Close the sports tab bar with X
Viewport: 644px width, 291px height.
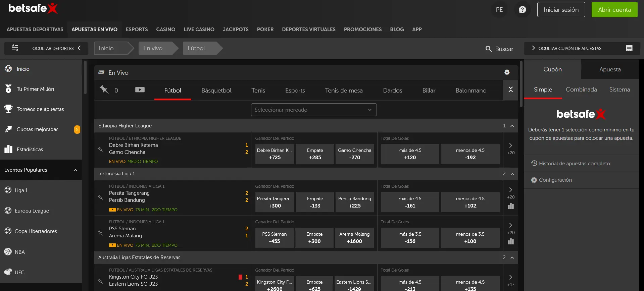(510, 90)
